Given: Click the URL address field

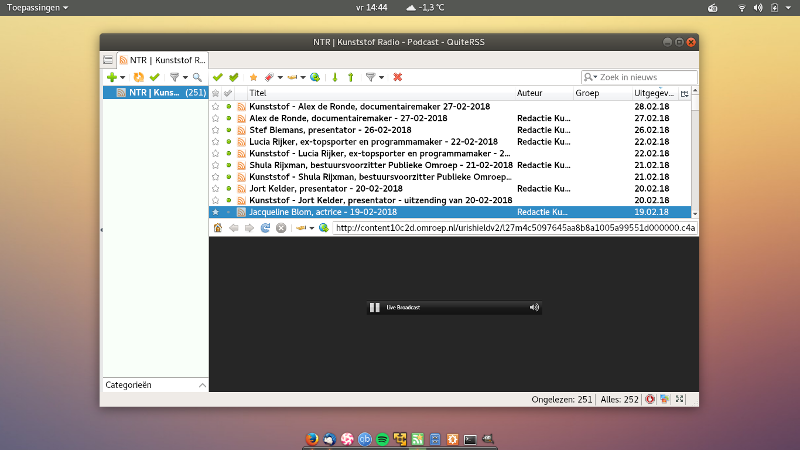Looking at the screenshot, I should (515, 228).
